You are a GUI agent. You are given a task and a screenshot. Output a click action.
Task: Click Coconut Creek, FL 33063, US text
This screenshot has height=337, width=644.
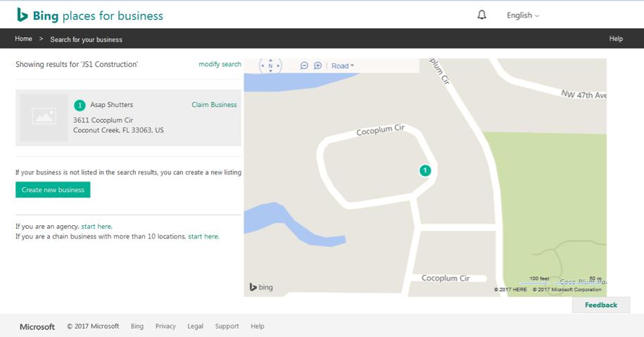(118, 130)
